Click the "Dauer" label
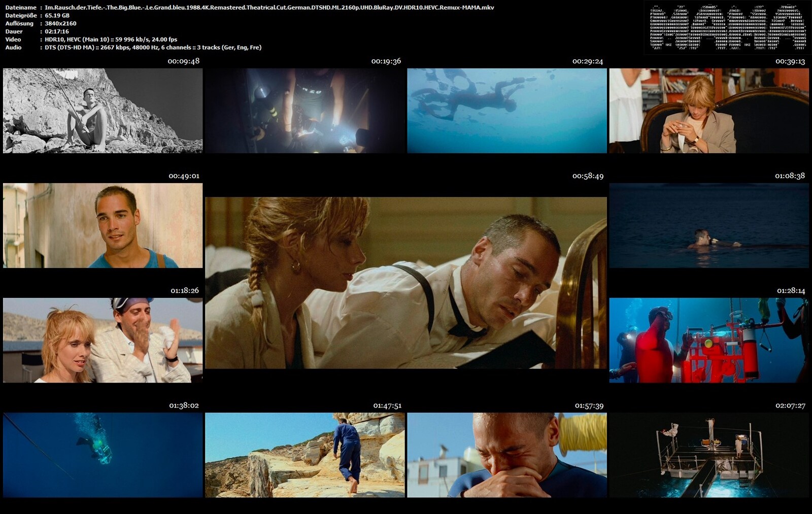The height and width of the screenshot is (514, 812). 14,31
